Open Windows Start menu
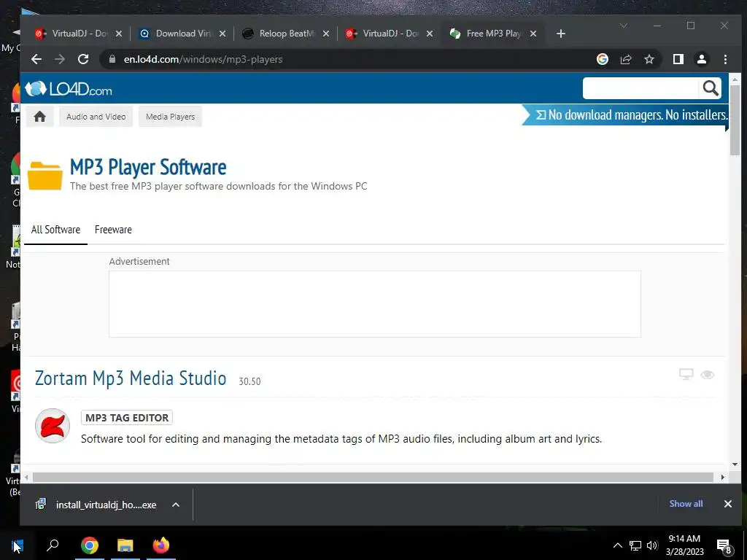The width and height of the screenshot is (747, 560). (18, 545)
